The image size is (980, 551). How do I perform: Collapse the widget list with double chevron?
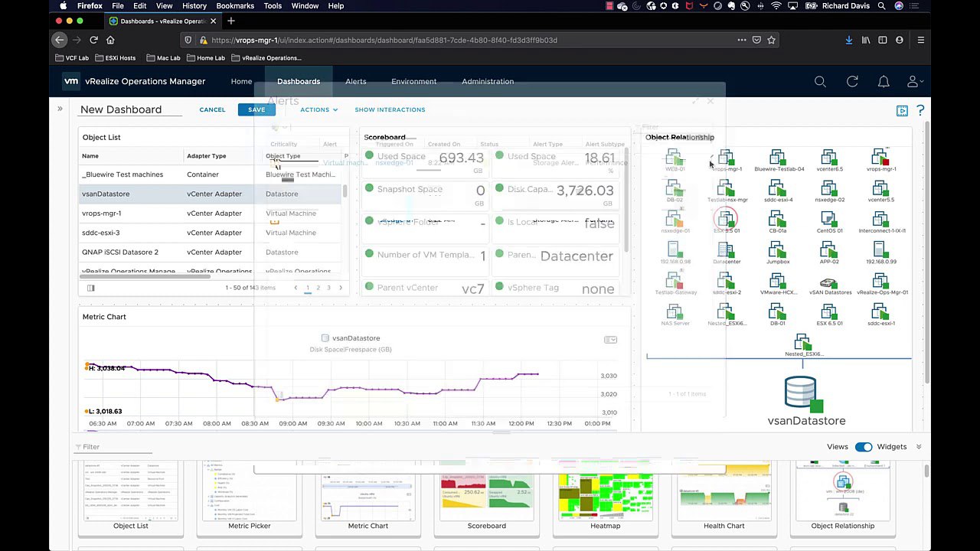pos(919,447)
